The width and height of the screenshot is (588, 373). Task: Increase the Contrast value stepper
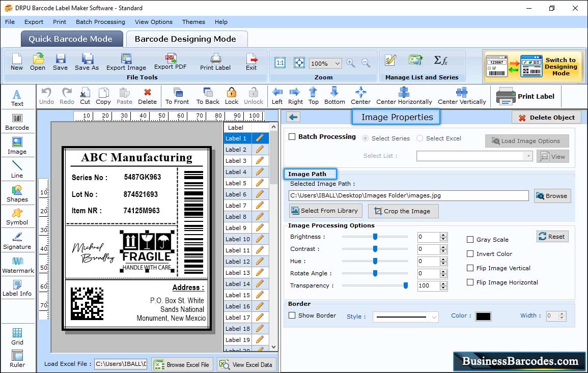tap(443, 247)
